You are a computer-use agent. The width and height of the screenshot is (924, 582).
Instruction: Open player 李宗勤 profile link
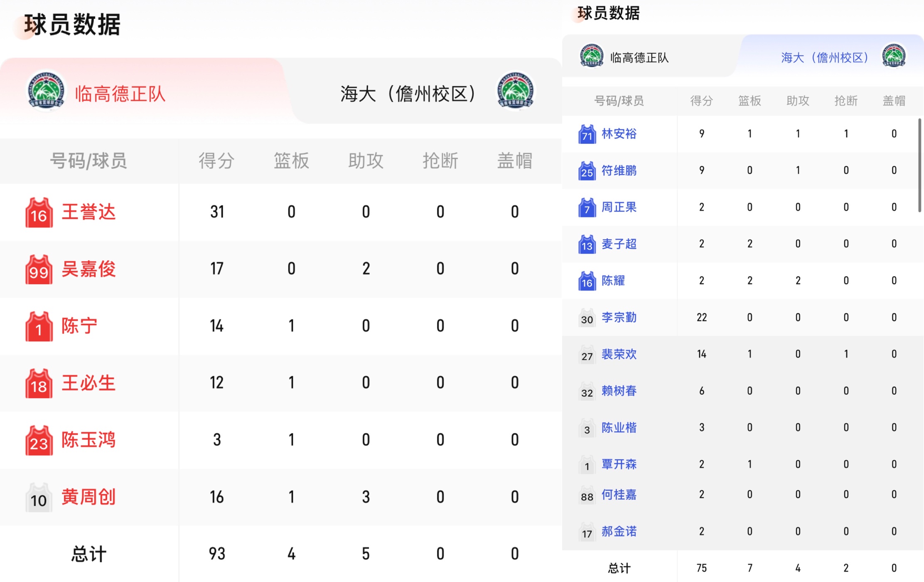(x=619, y=318)
